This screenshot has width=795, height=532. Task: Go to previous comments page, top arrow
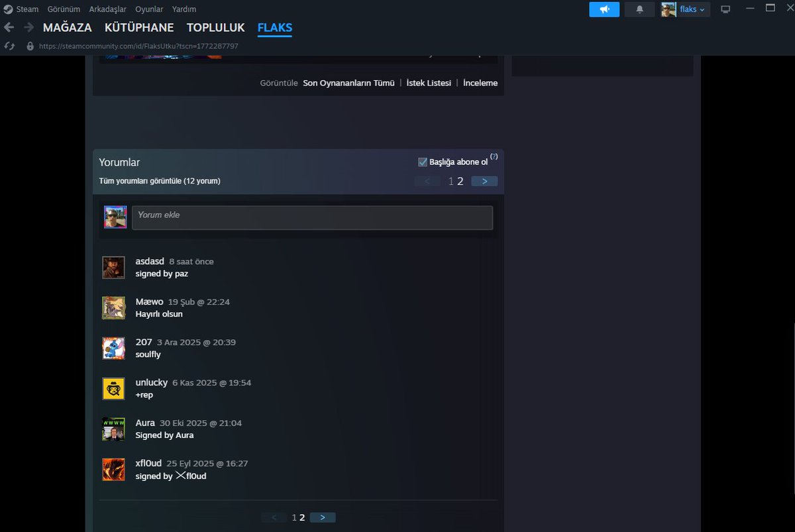[x=427, y=181]
